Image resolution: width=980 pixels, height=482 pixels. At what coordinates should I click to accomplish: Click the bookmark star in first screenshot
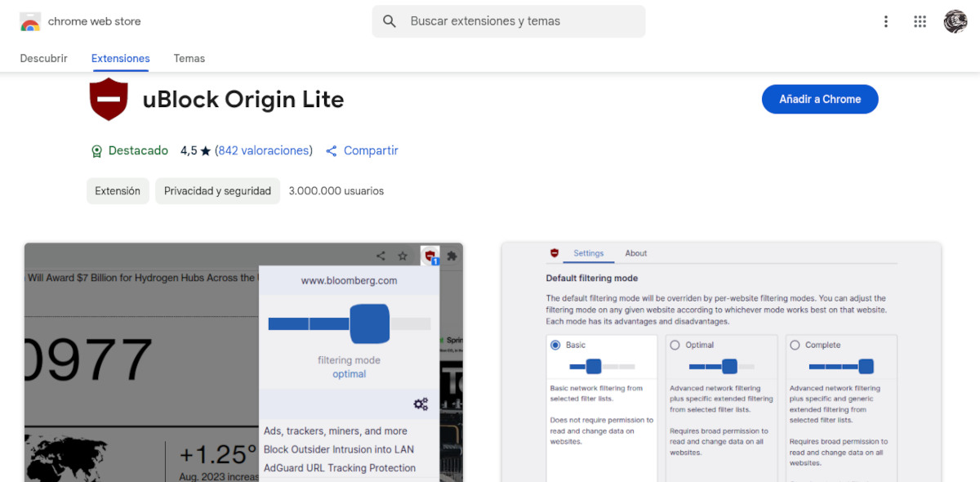(x=403, y=256)
